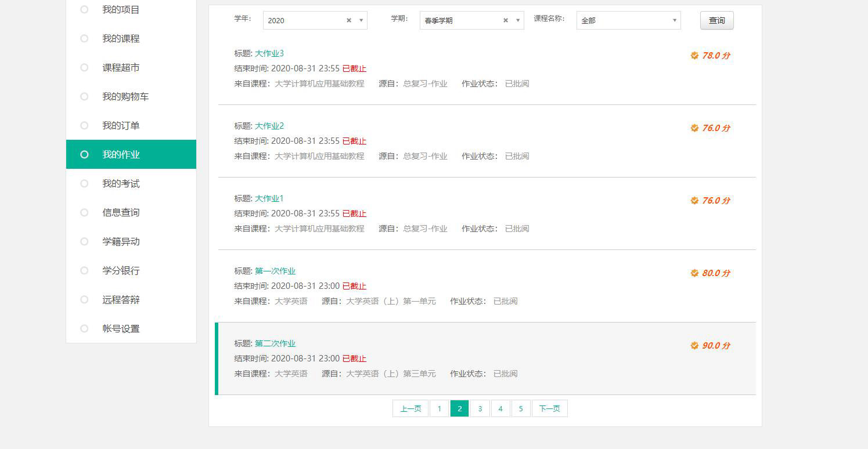This screenshot has height=449, width=868.
Task: Go to page 1
Action: point(440,408)
